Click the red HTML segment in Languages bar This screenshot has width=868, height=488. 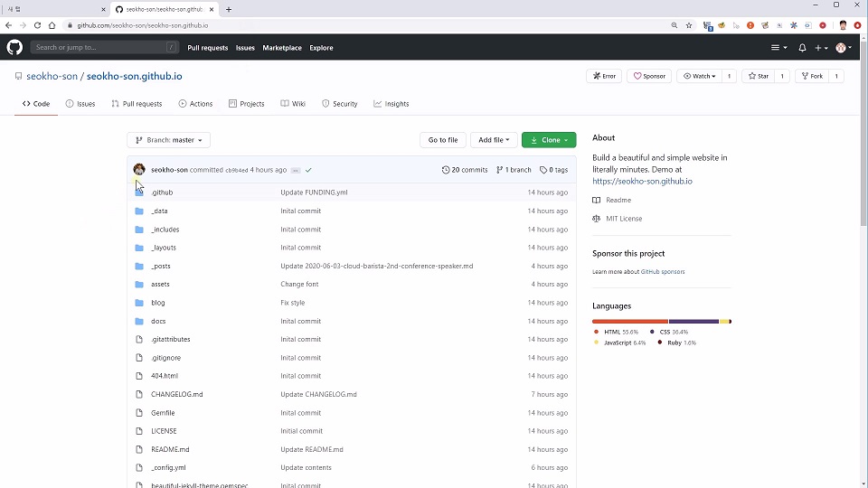click(x=629, y=321)
